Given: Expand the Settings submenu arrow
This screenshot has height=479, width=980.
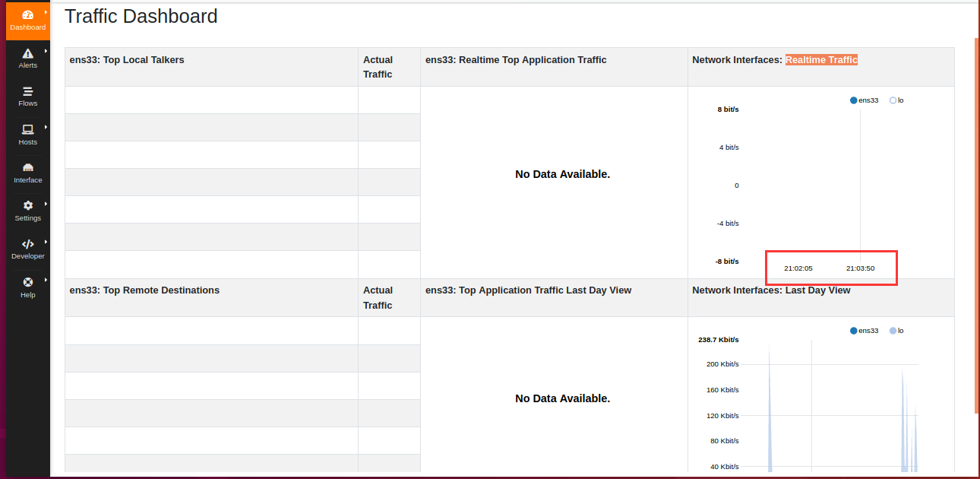Looking at the screenshot, I should coord(46,204).
